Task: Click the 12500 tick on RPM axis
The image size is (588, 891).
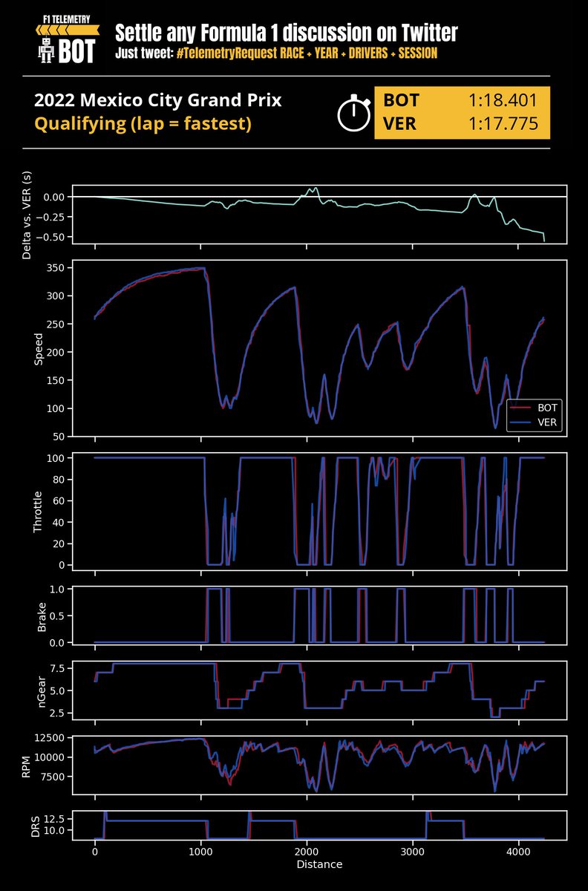Action: [50, 738]
